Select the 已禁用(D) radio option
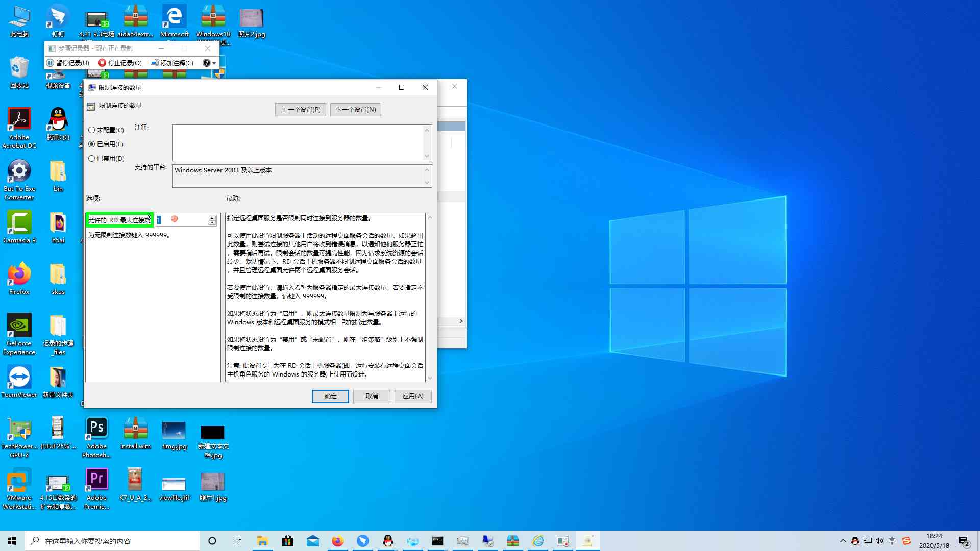This screenshot has height=551, width=980. click(x=106, y=159)
